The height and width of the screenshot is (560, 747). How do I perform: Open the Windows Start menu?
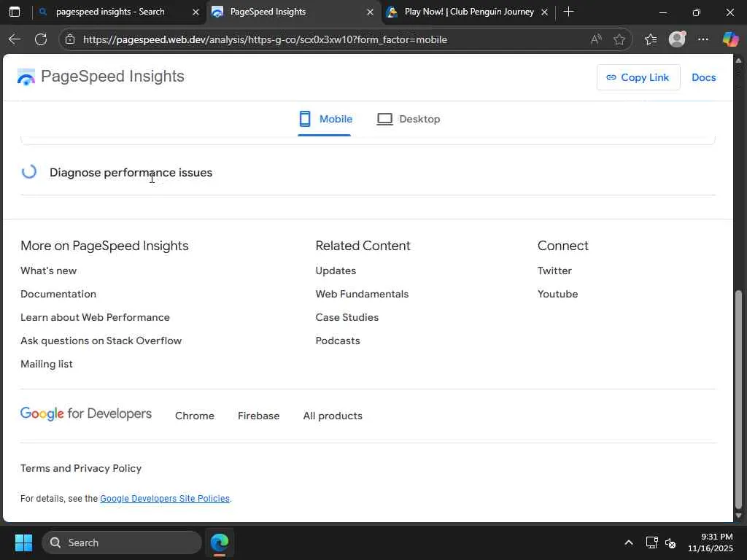point(23,542)
